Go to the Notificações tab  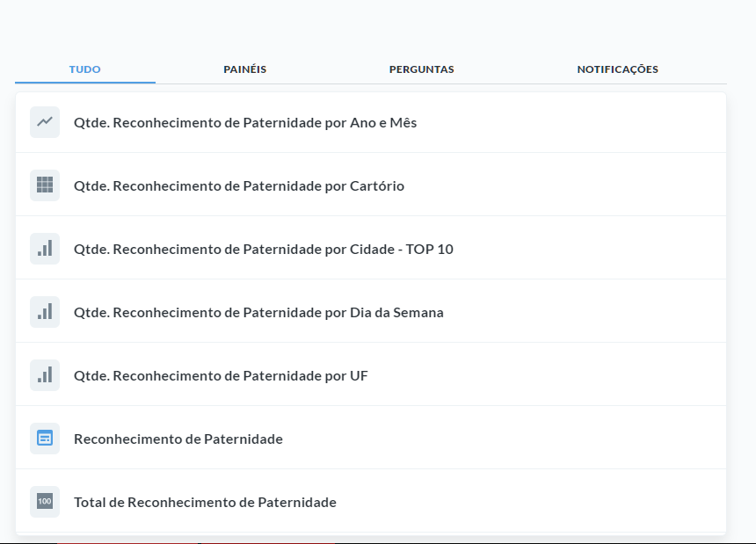617,69
